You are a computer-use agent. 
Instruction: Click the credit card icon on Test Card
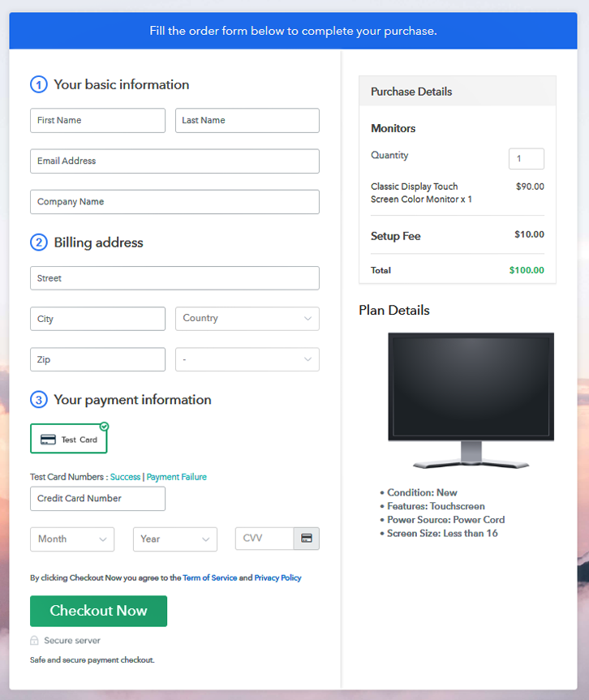48,440
